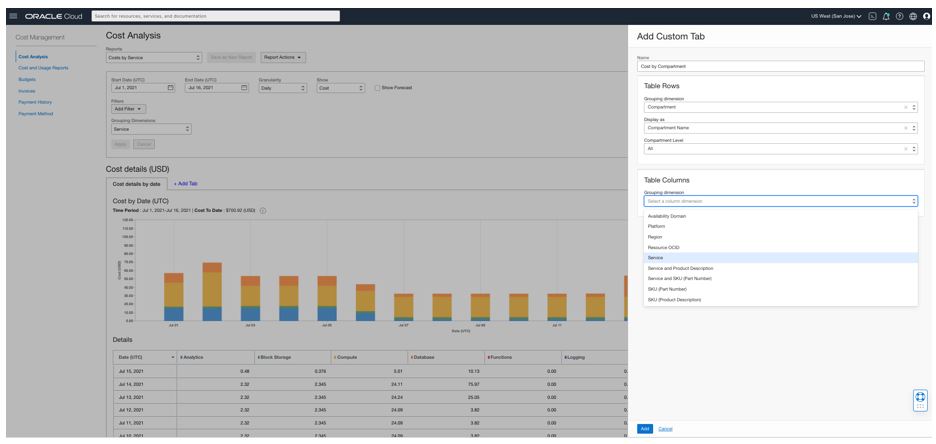Edit the custom tab Name field
Image resolution: width=936 pixels, height=444 pixels.
(x=780, y=66)
